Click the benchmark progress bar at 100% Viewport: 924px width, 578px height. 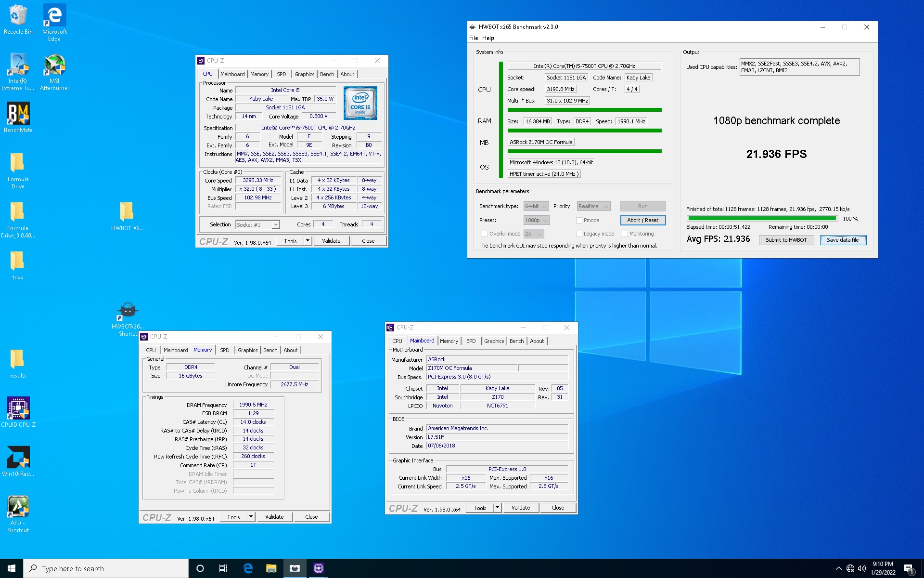click(x=762, y=219)
